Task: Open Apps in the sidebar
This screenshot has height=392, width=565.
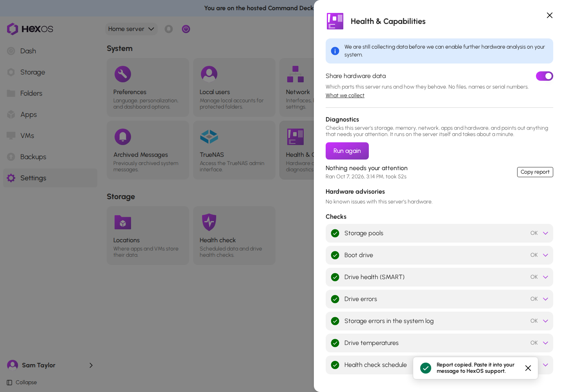Action: [x=50, y=114]
